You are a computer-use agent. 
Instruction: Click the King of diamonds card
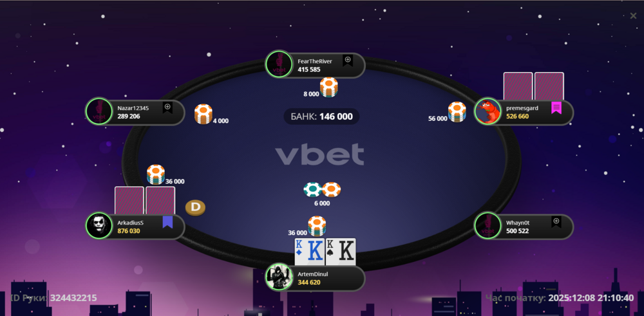[x=310, y=252]
